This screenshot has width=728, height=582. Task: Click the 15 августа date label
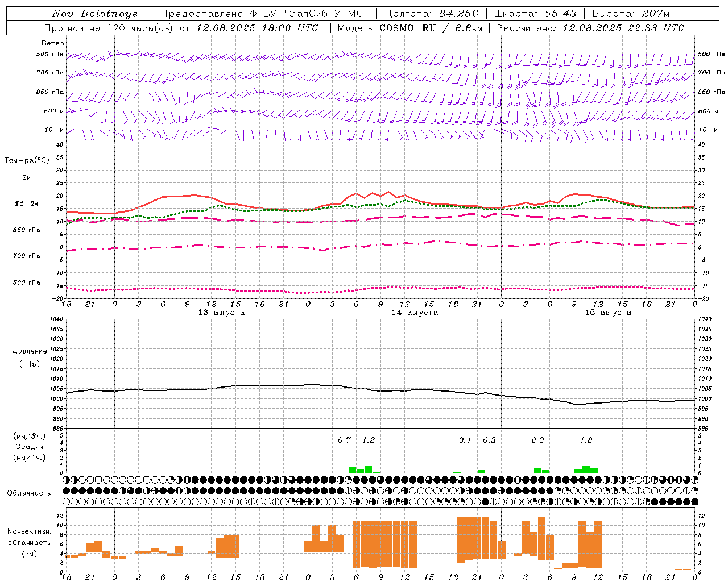pyautogui.click(x=608, y=313)
